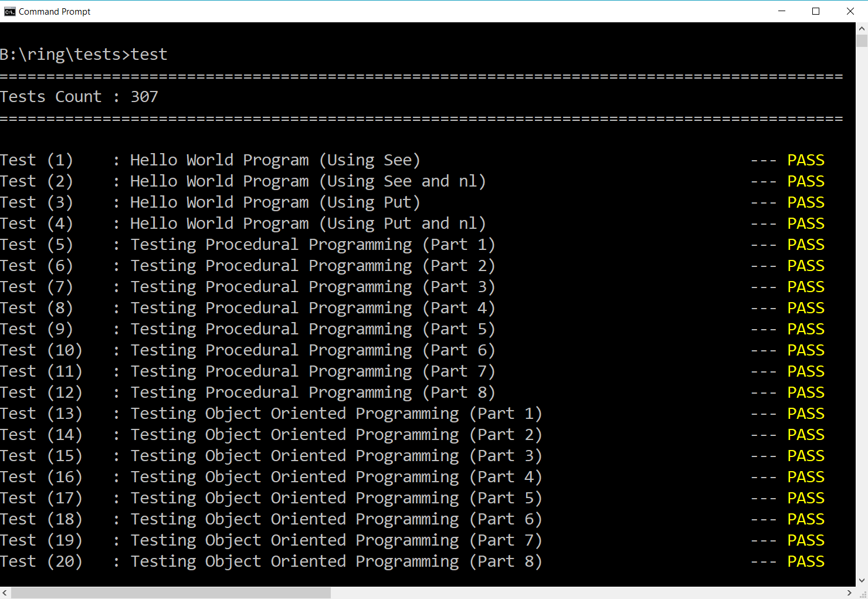The height and width of the screenshot is (599, 868).
Task: Close the Command Prompt window
Action: coord(850,11)
